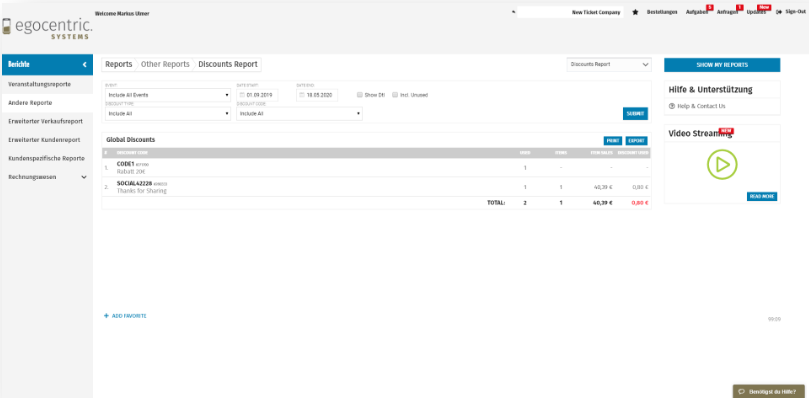The image size is (809, 398).
Task: Open the Discount Type dropdown
Action: 168,114
